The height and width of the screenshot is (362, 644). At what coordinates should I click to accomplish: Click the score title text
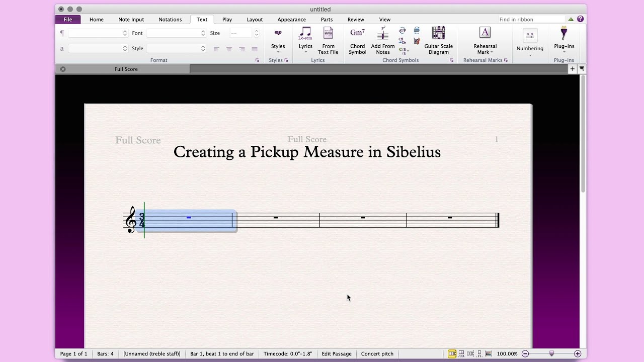click(307, 152)
